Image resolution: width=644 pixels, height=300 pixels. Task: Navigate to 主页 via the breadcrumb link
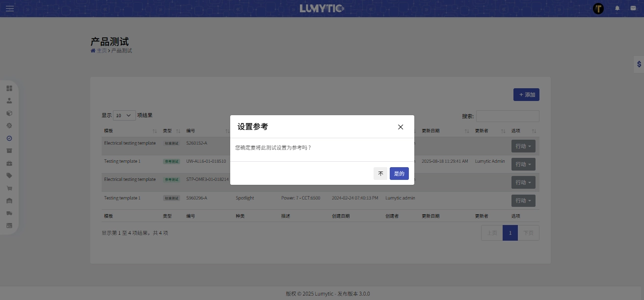click(102, 50)
